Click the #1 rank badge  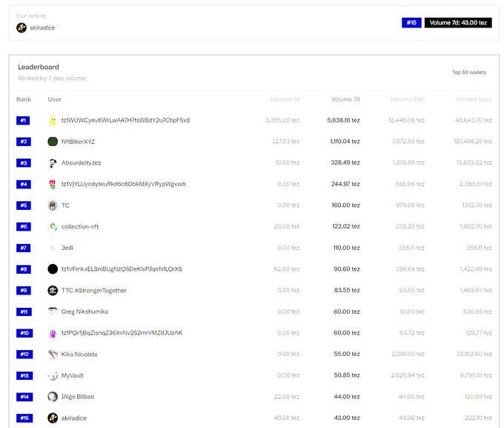23,120
